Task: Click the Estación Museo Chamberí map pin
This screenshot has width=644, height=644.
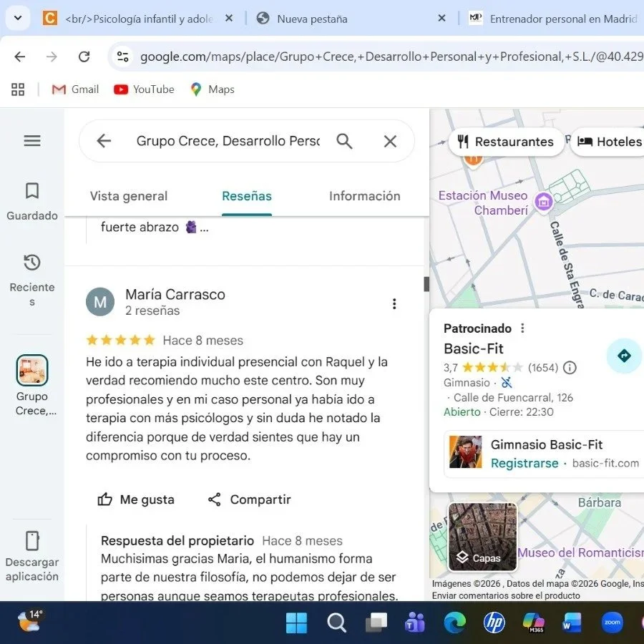Action: (544, 201)
